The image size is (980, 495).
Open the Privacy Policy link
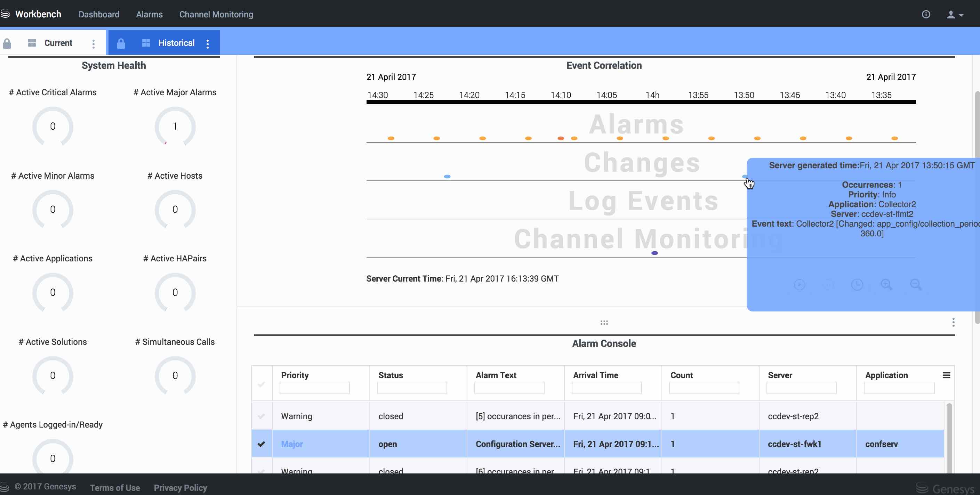click(180, 487)
